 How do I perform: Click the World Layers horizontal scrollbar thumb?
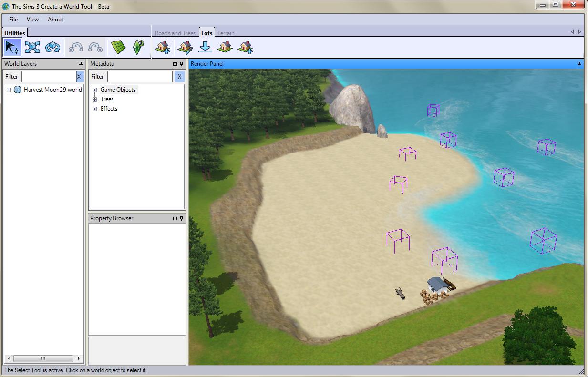point(43,358)
